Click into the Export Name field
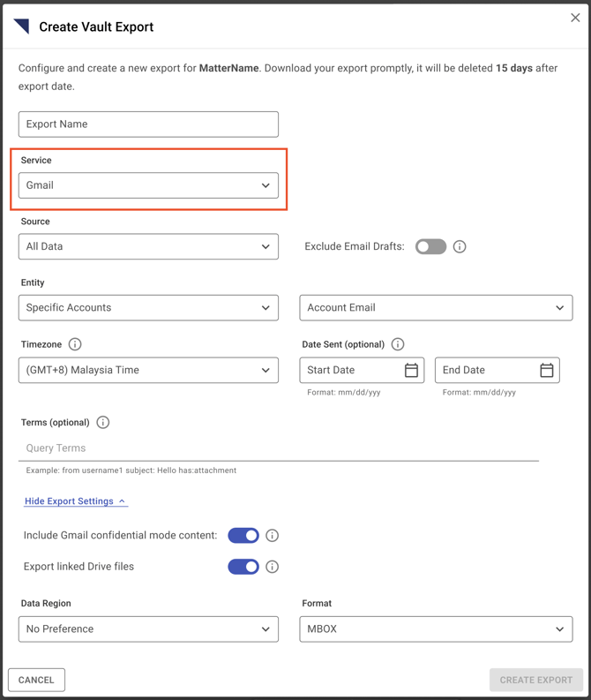Screen dimensions: 591x700 (148, 124)
